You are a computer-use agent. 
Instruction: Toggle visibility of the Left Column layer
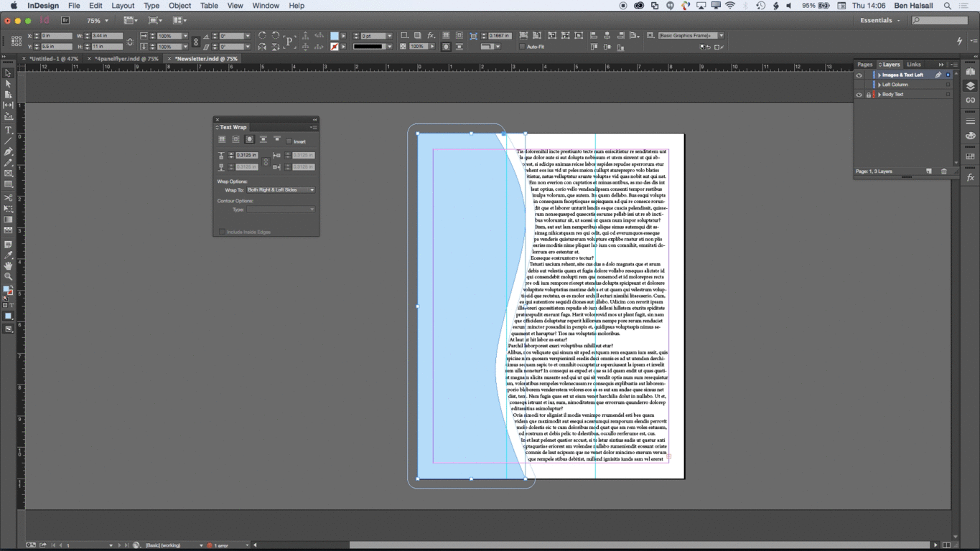(x=859, y=84)
